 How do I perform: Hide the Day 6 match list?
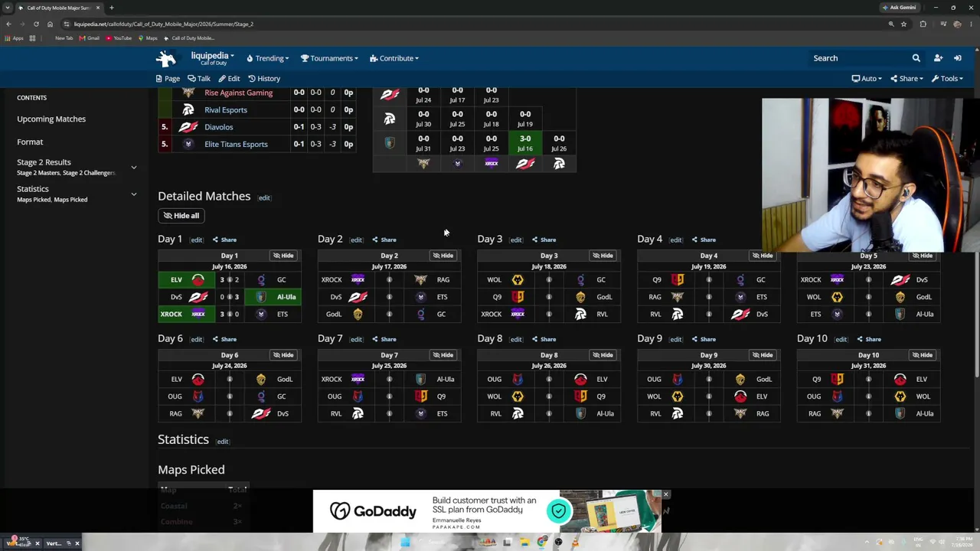tap(283, 355)
